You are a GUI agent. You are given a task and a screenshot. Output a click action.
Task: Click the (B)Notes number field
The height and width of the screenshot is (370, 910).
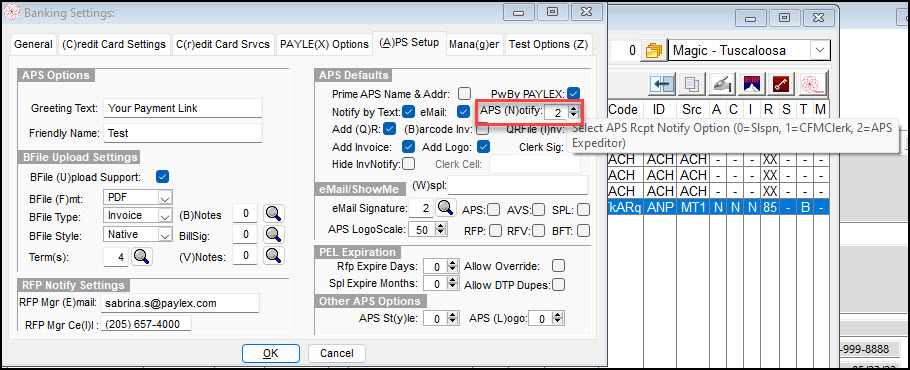245,214
